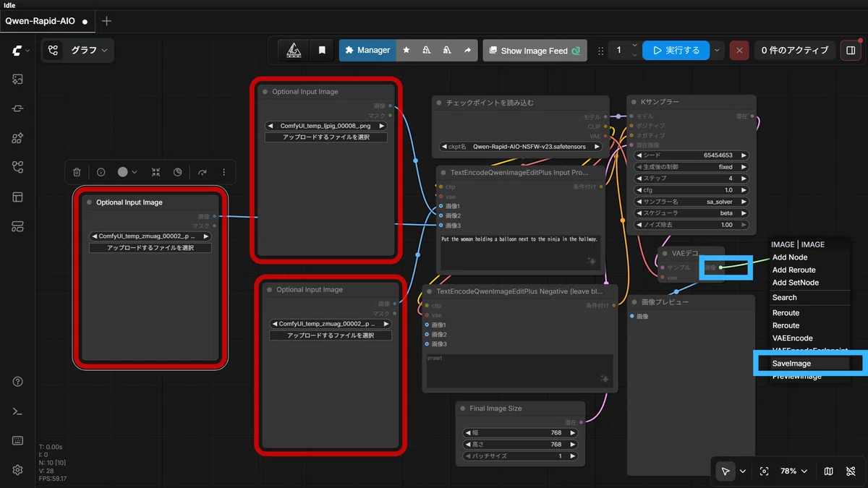Select VAEEncode from the context menu
Image resolution: width=868 pixels, height=488 pixels.
point(793,338)
